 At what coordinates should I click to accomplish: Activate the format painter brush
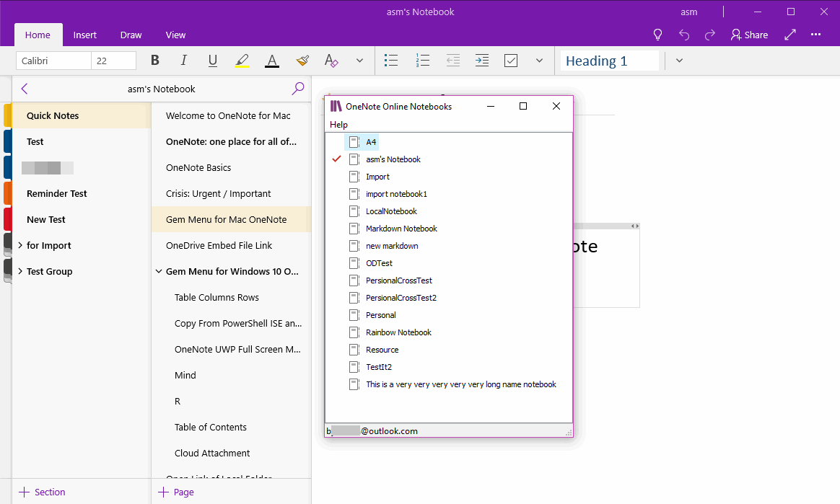[302, 61]
